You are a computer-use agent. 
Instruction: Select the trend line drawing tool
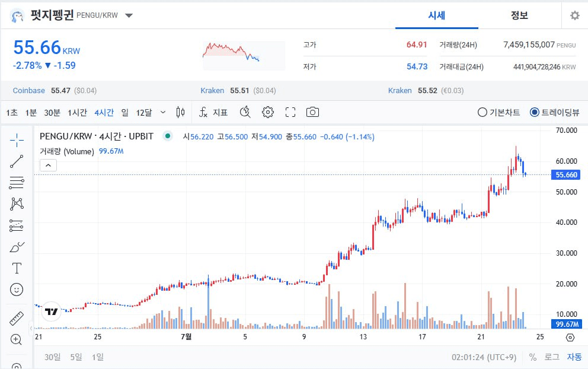17,161
